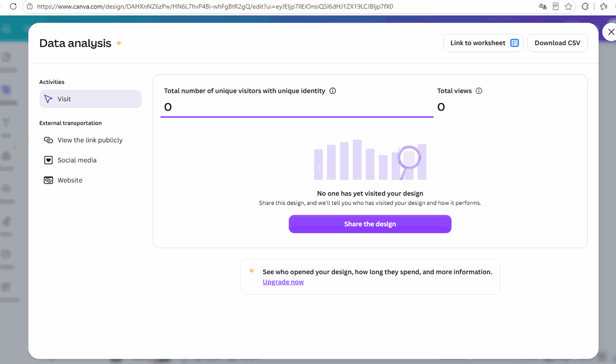
Task: Open the browser extensions puzzle icon
Action: coord(585,7)
